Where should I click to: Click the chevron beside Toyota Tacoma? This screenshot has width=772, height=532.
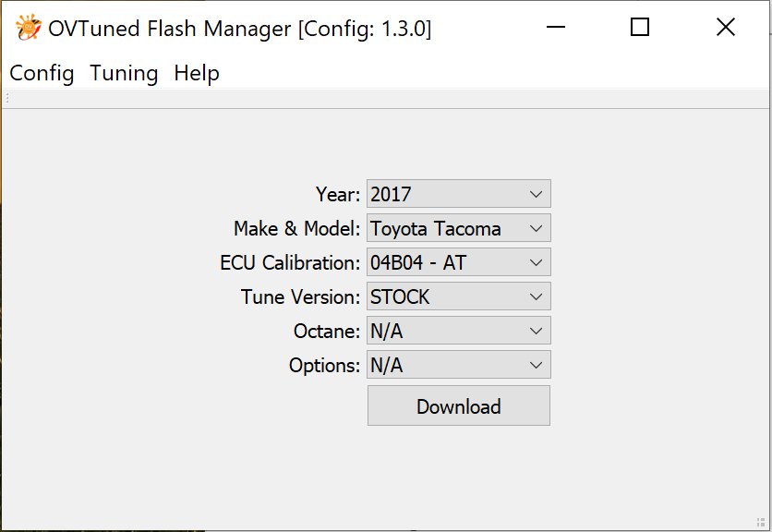[537, 228]
